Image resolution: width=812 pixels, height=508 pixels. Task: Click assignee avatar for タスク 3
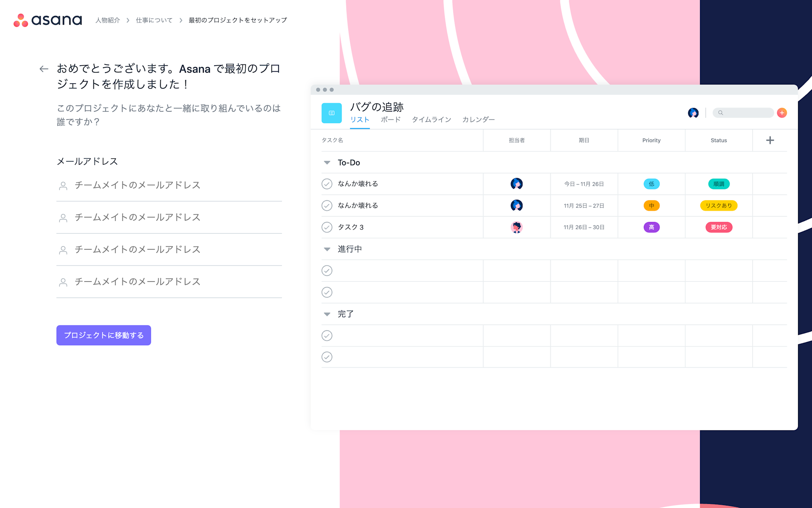(517, 227)
